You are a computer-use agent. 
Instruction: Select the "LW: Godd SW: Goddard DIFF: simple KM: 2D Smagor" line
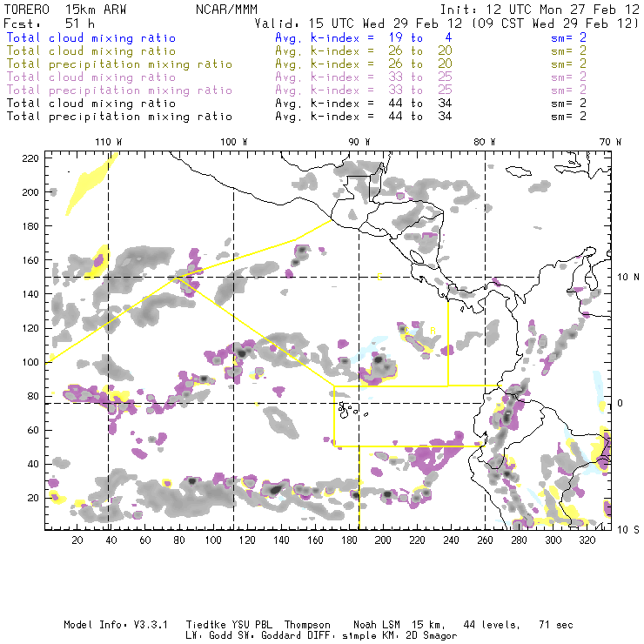click(x=321, y=636)
